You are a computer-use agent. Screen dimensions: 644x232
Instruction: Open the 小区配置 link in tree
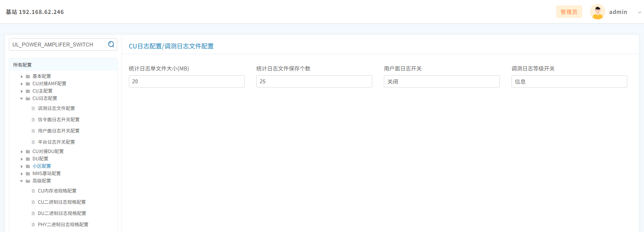(x=42, y=166)
